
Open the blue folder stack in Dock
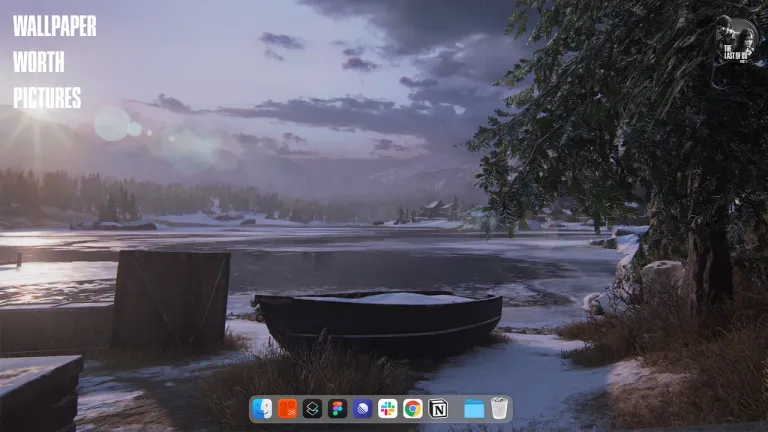[x=474, y=409]
